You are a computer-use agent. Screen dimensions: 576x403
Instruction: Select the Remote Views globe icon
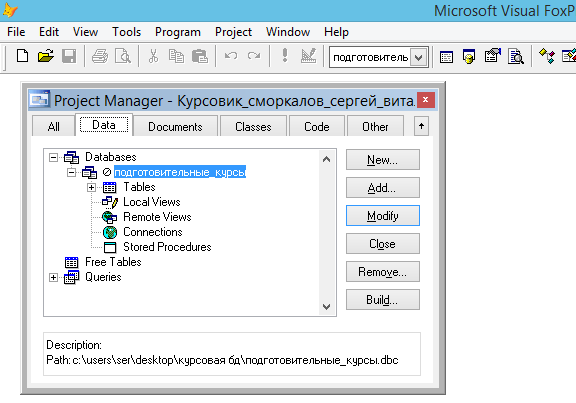coord(109,217)
